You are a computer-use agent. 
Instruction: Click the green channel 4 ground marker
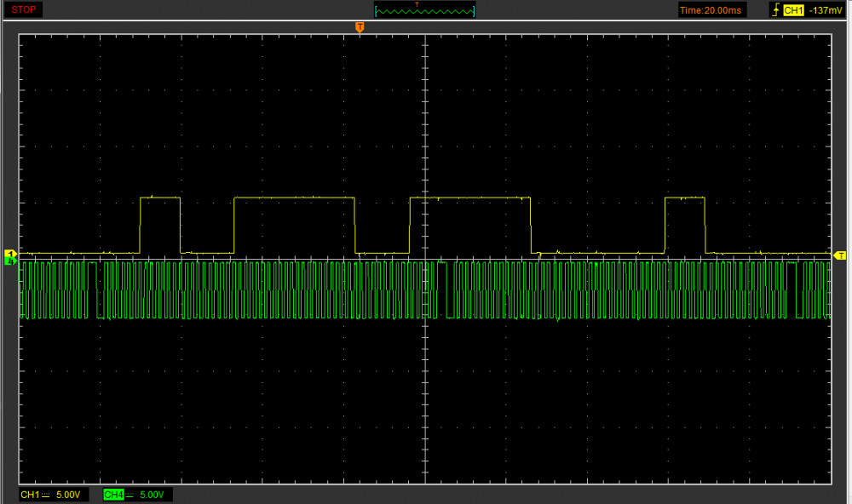(10, 261)
